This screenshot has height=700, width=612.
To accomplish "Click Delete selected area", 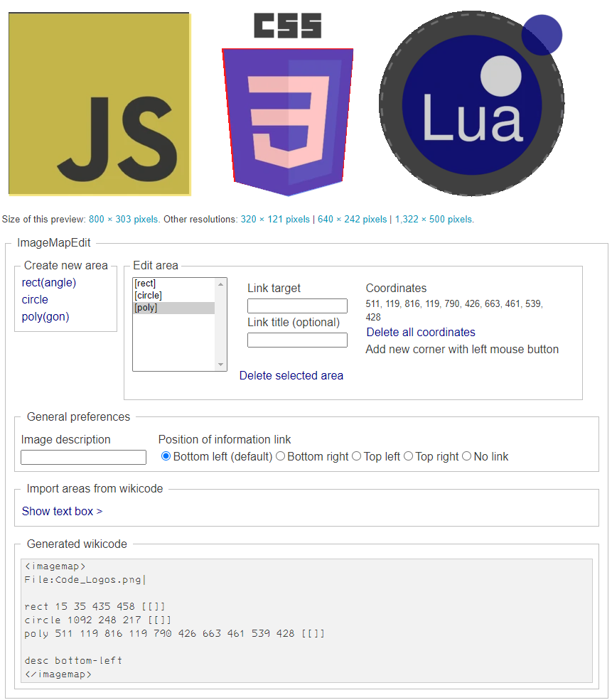I will 291,375.
